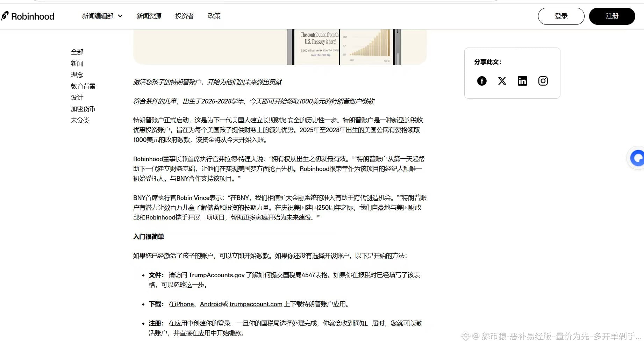Click the paragraph starting Robinhood董事长
Viewport: 644px width, 345px height.
(x=279, y=169)
